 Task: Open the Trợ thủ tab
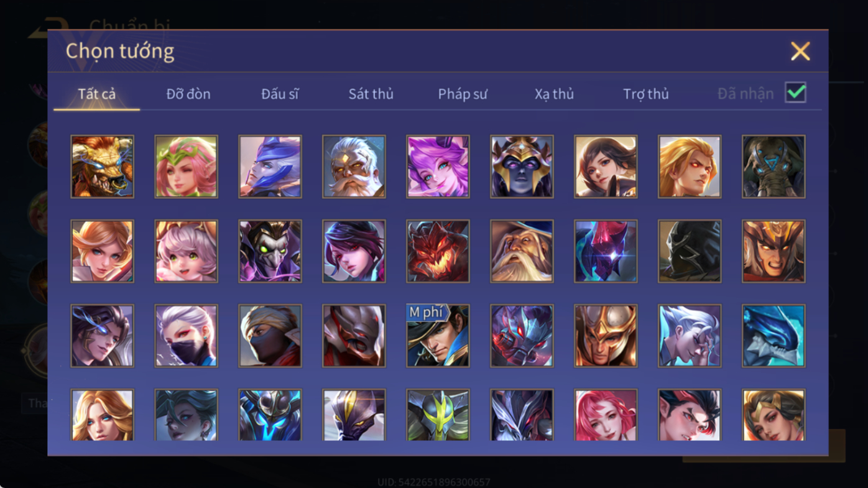pos(645,94)
